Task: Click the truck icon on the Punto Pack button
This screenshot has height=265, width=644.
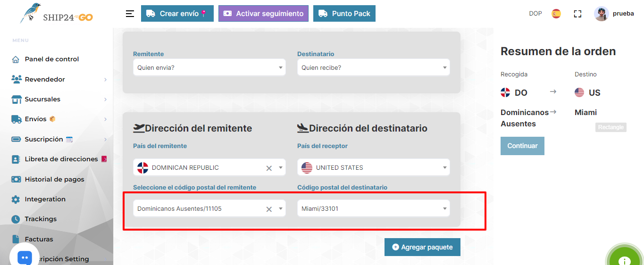Action: pyautogui.click(x=323, y=14)
